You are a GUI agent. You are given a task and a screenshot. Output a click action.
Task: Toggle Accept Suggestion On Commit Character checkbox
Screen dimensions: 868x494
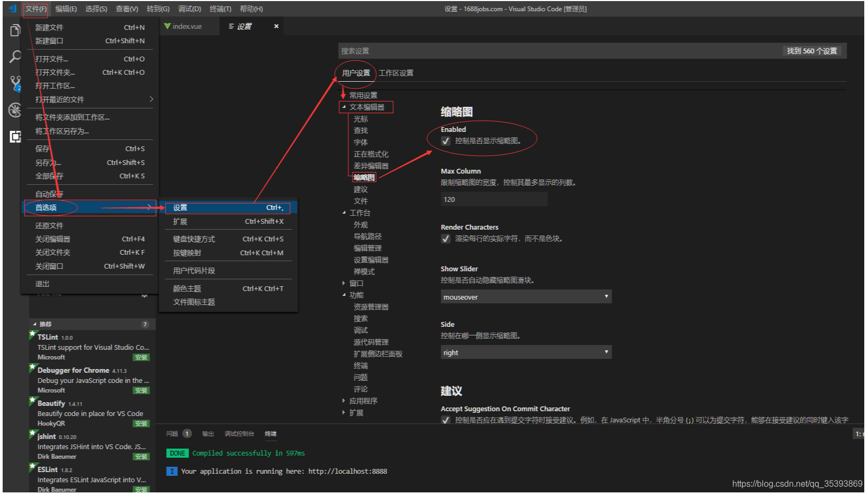click(x=445, y=420)
